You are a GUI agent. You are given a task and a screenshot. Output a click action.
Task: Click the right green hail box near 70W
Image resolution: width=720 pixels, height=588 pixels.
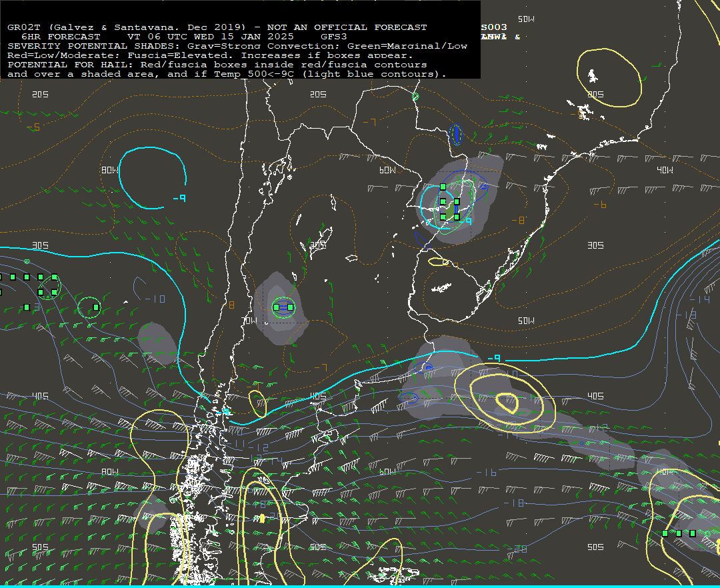[290, 307]
